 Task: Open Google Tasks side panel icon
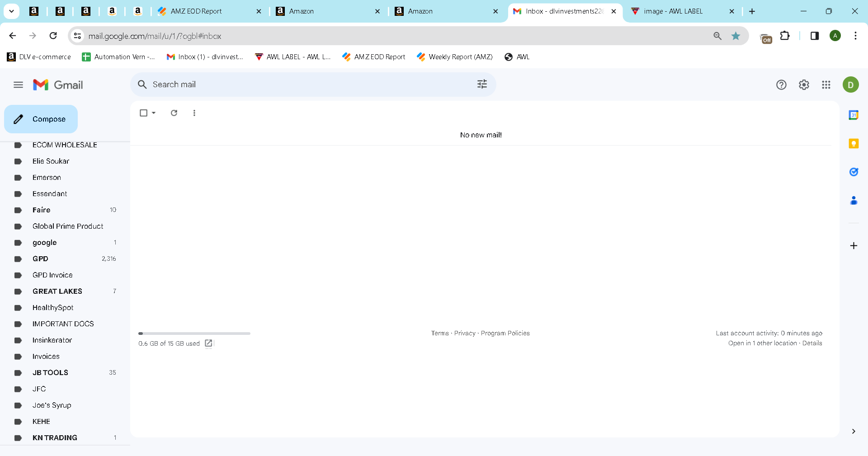click(854, 172)
